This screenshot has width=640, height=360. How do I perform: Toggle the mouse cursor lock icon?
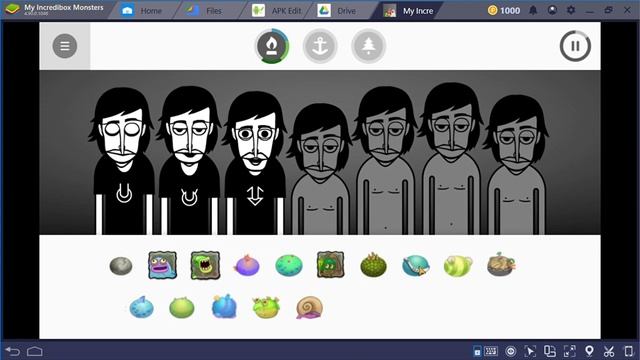(530, 351)
